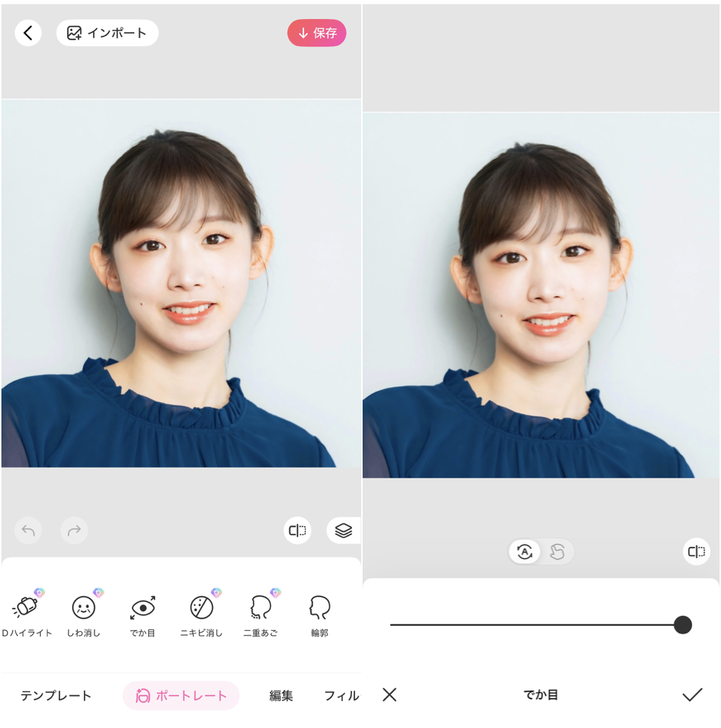Open the ニキビ消し blemish removal tool
The width and height of the screenshot is (721, 728).
pos(200,612)
